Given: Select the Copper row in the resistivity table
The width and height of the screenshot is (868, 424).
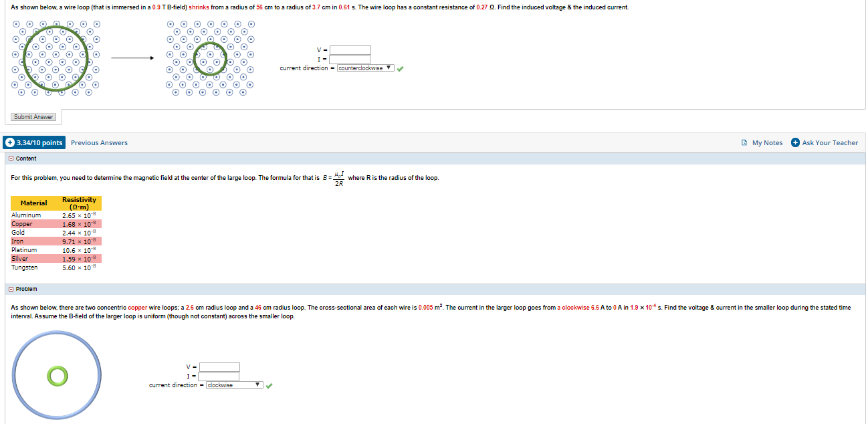Looking at the screenshot, I should pos(56,224).
